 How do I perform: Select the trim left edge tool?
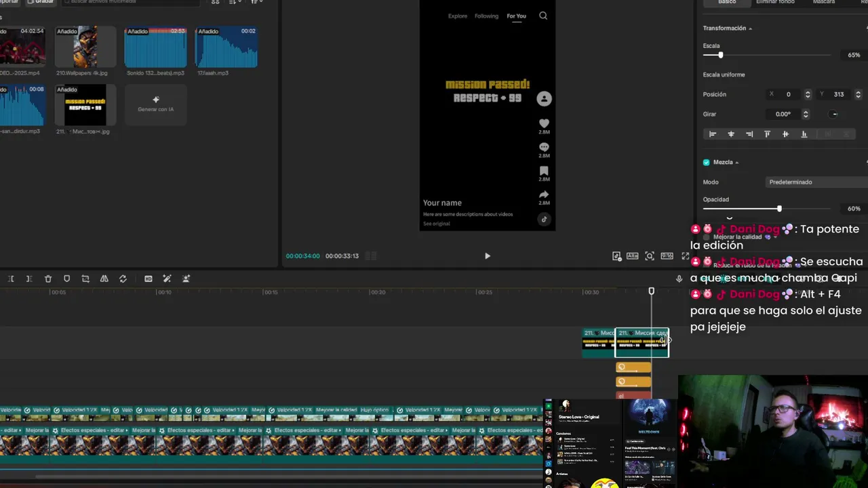[11, 279]
